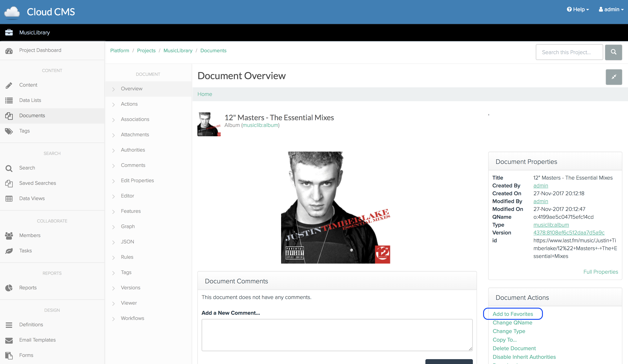Click the Reports pie chart icon
The image size is (628, 364).
9,288
